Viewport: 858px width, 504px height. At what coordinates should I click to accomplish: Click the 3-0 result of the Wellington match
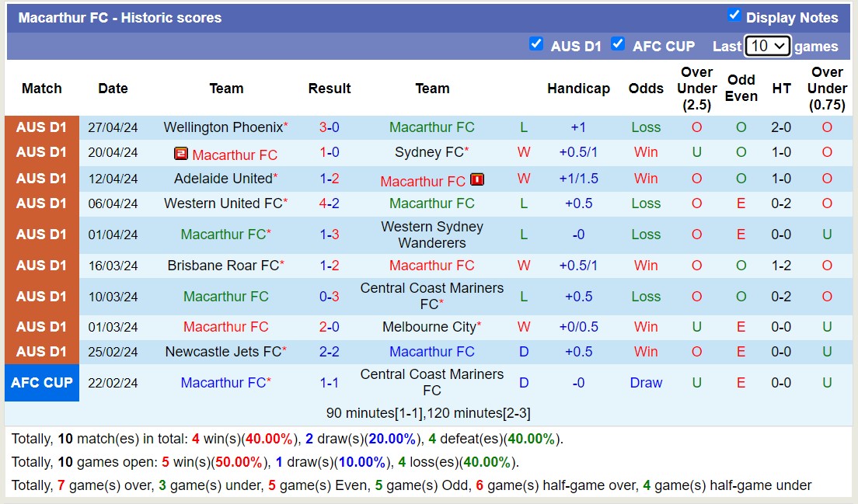click(329, 127)
